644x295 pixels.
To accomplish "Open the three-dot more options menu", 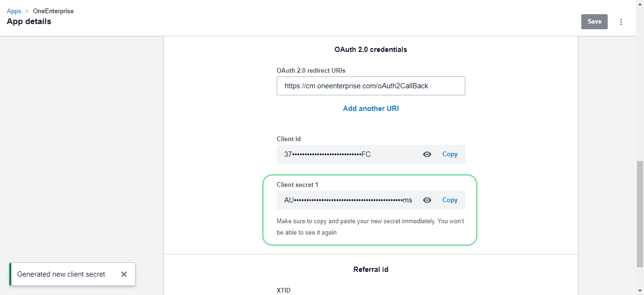I will 621,22.
